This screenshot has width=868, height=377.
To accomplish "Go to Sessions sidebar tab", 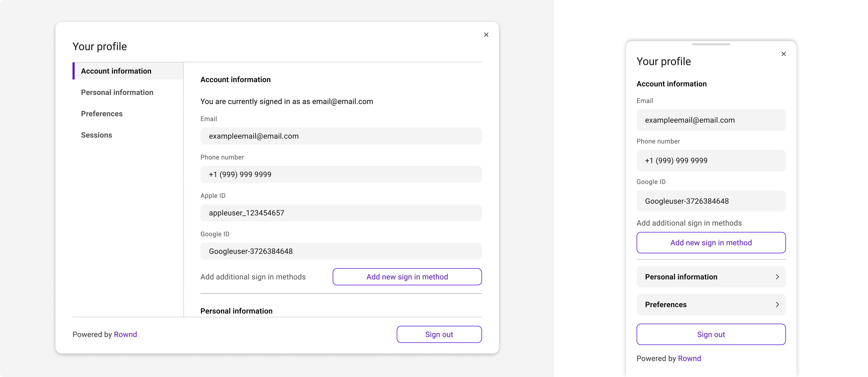I will click(x=96, y=135).
